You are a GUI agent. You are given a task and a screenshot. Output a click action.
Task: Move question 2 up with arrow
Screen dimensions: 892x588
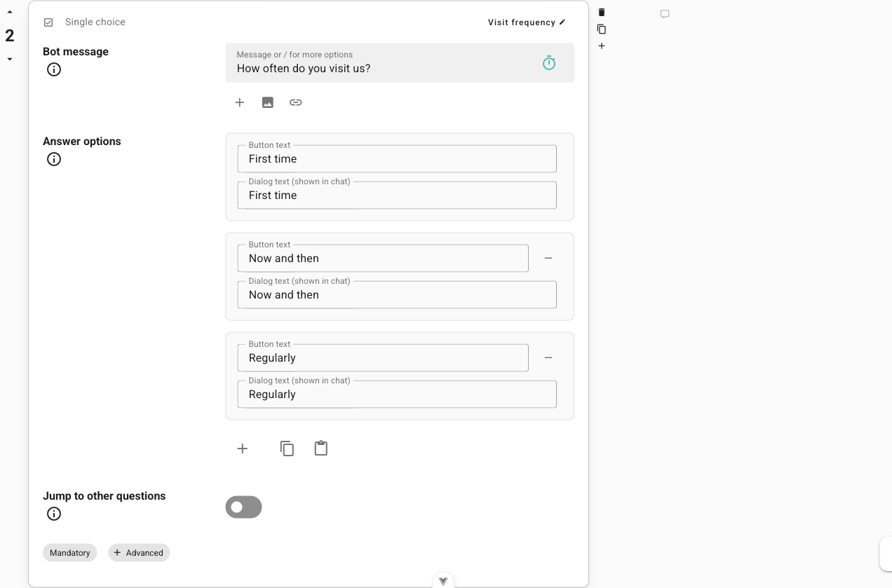(10, 12)
